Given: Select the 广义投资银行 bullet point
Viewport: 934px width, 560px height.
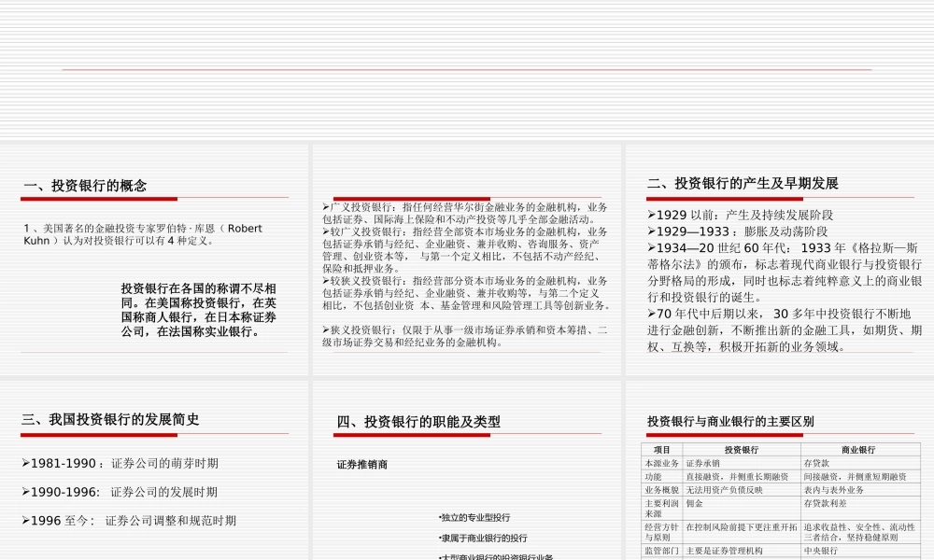Looking at the screenshot, I should click(462, 213).
